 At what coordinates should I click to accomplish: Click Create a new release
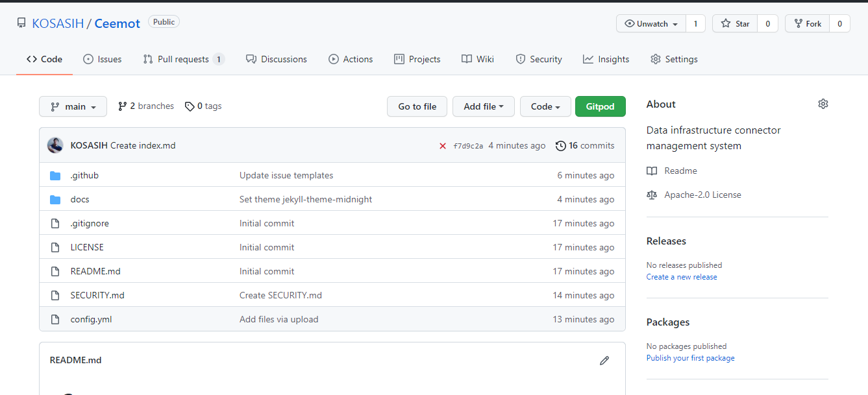pos(682,277)
